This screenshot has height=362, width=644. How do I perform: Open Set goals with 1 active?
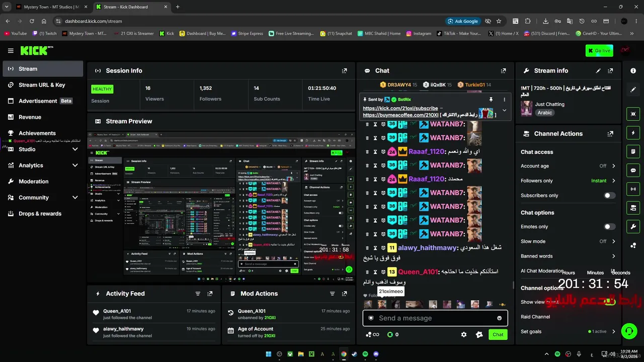[x=569, y=331]
